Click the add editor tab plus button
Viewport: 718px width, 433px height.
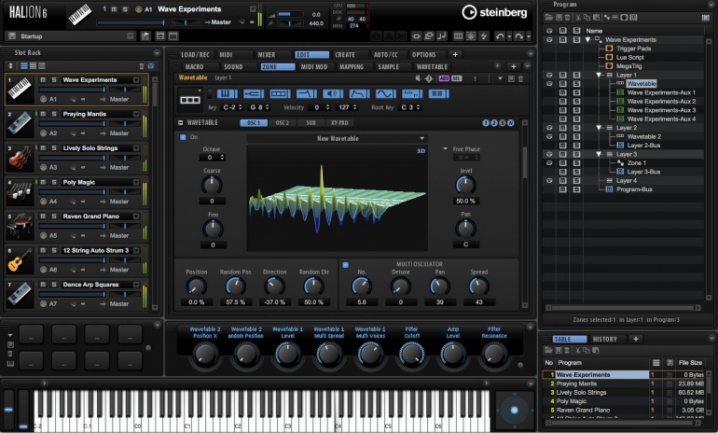click(455, 54)
